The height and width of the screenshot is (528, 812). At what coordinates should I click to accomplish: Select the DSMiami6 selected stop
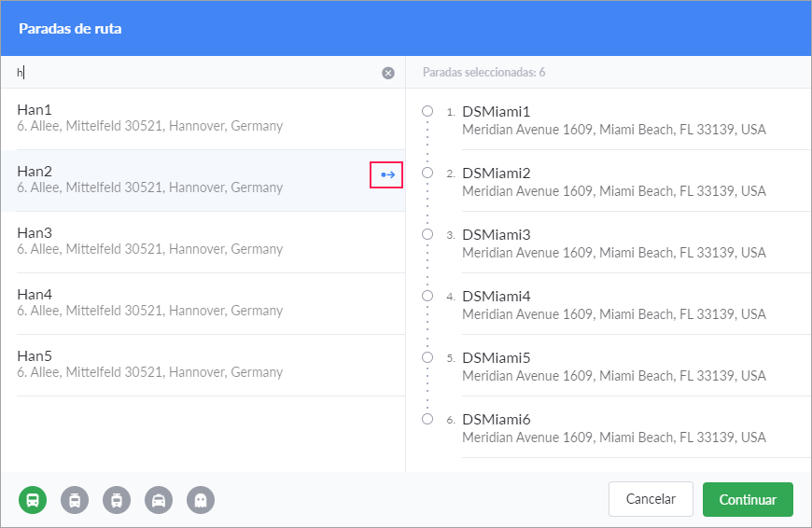coord(609,428)
